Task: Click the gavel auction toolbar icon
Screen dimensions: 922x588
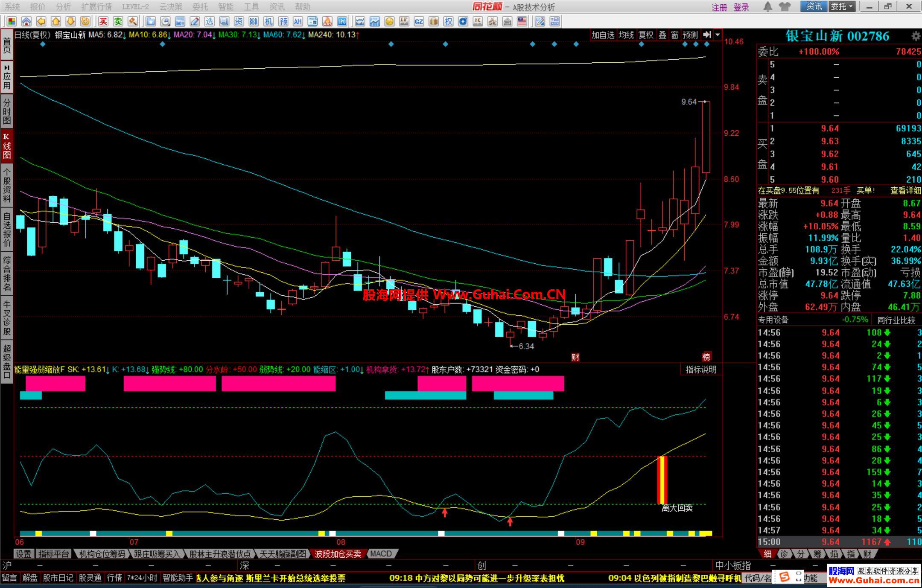Action: pyautogui.click(x=133, y=21)
